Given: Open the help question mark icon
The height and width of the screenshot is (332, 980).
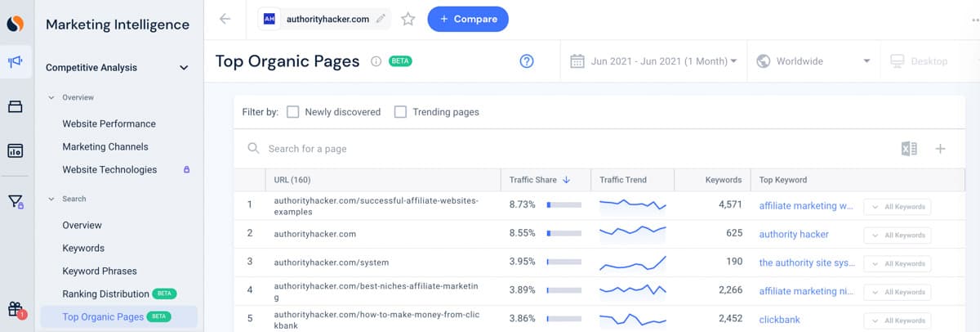Looking at the screenshot, I should point(527,61).
